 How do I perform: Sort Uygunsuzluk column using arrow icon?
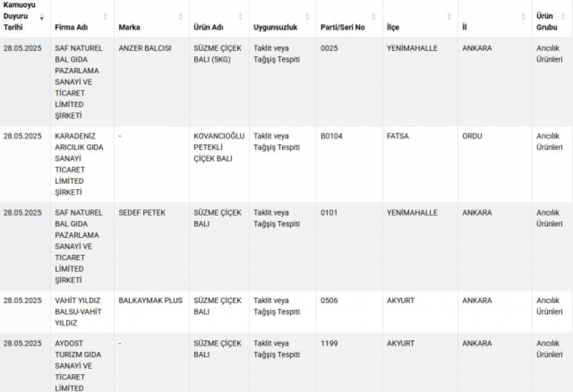308,17
